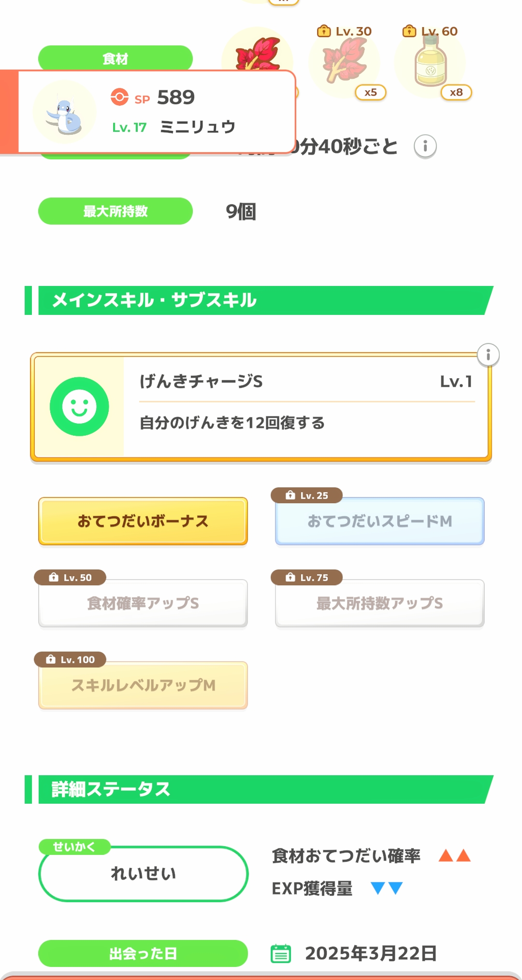
Task: Tap the Dratini portrait thumbnail
Action: click(64, 113)
